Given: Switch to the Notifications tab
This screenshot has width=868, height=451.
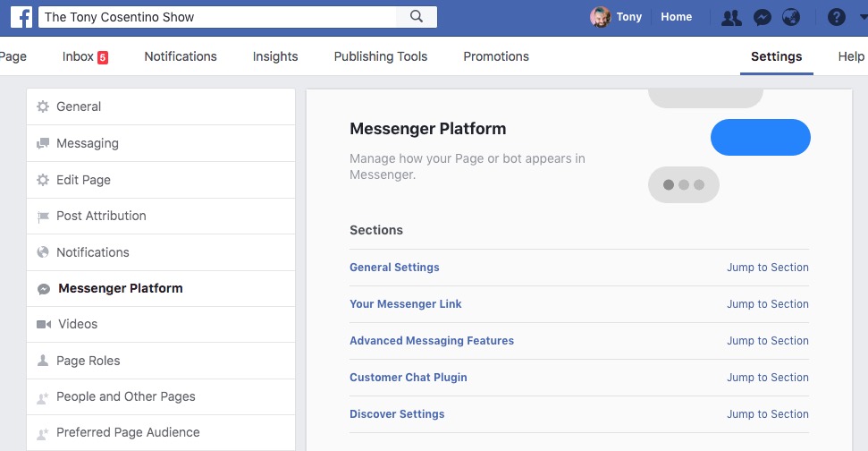Looking at the screenshot, I should click(181, 56).
